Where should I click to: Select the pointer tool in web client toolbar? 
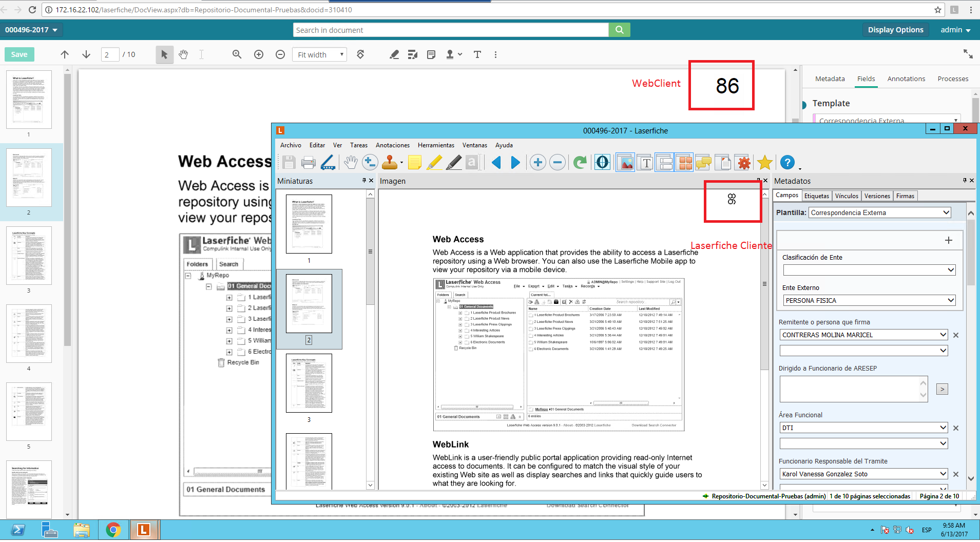(164, 54)
